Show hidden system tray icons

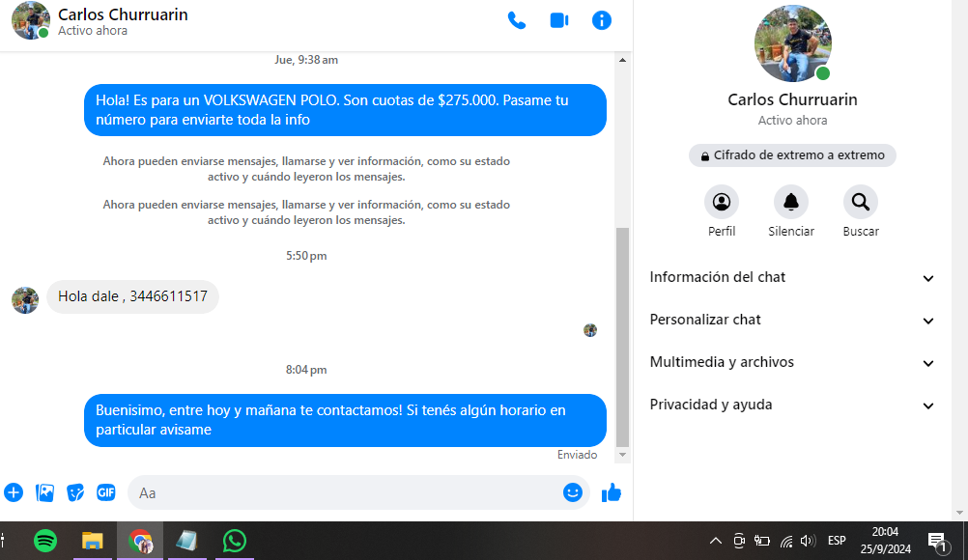pyautogui.click(x=716, y=541)
